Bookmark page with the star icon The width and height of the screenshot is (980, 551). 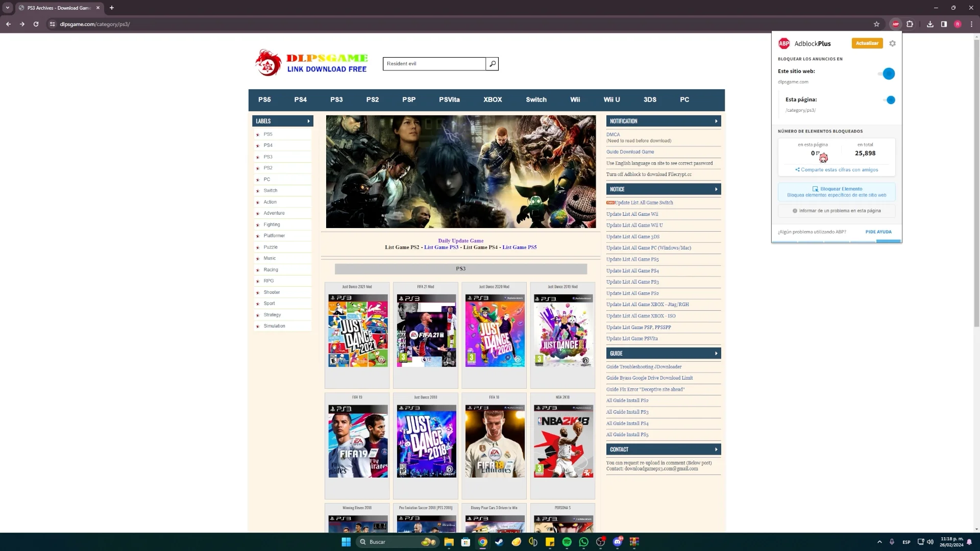pos(876,24)
